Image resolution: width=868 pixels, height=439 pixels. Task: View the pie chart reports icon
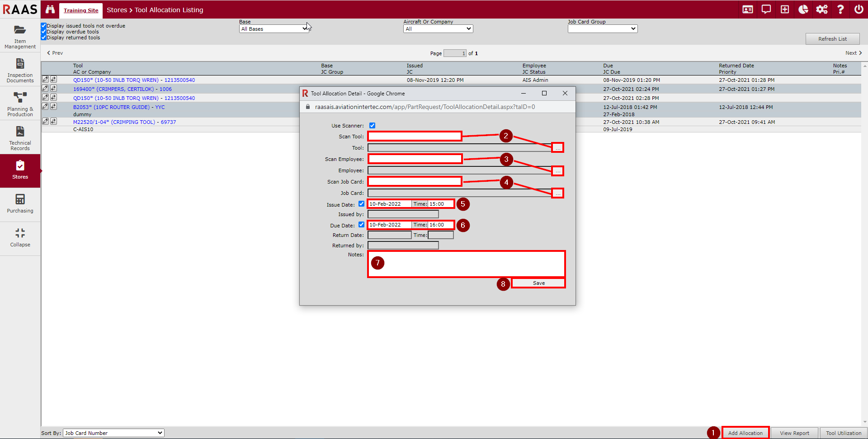click(x=803, y=9)
